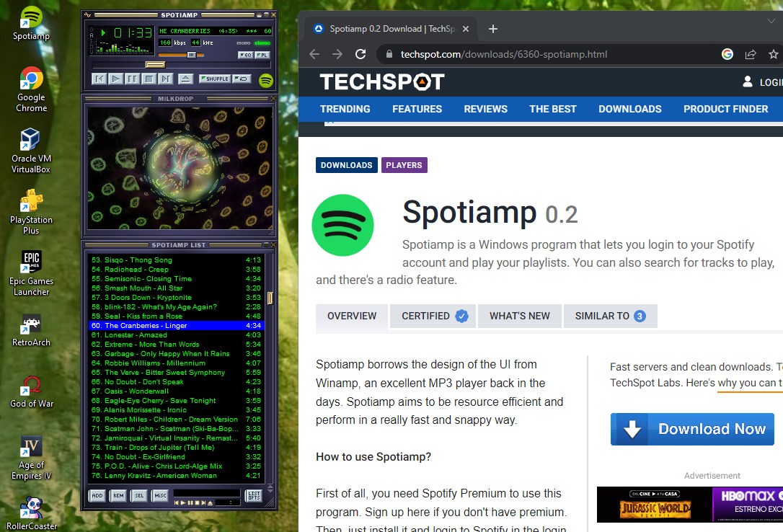Open the ADD menu in playlist
The width and height of the screenshot is (783, 532).
tap(97, 495)
